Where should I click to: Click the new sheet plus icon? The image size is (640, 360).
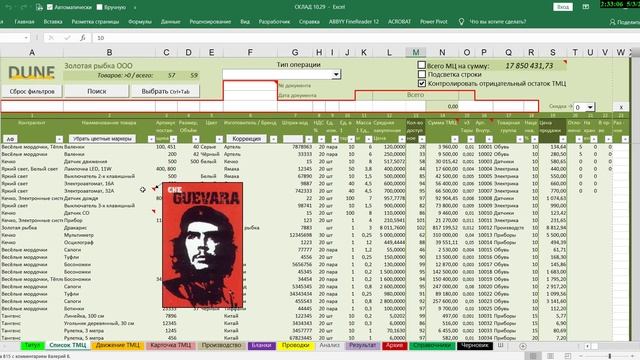pos(523,346)
